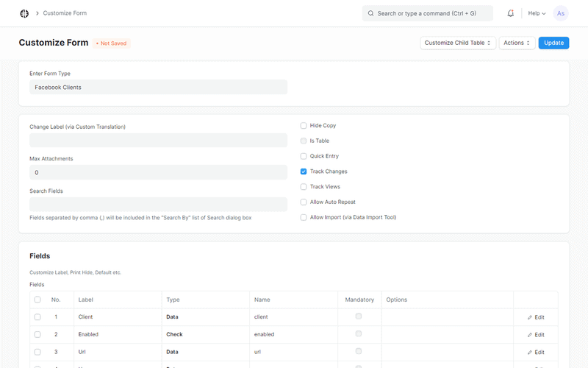Enable the Quick Entry checkbox
Screen dimensions: 588x368
click(304, 156)
